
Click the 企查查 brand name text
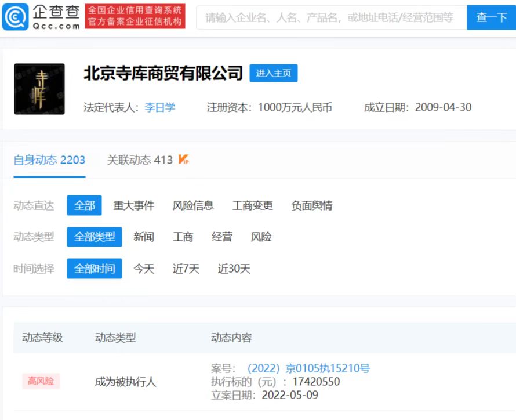[x=56, y=12]
